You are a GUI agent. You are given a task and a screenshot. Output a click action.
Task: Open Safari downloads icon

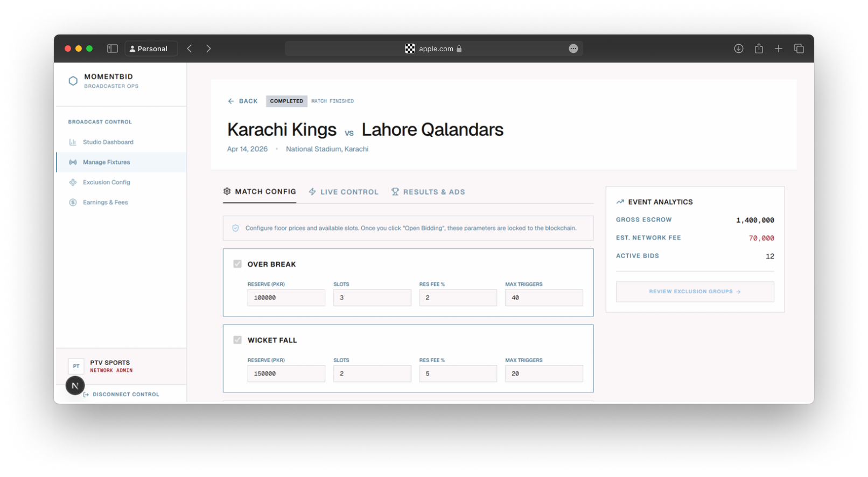pyautogui.click(x=739, y=49)
